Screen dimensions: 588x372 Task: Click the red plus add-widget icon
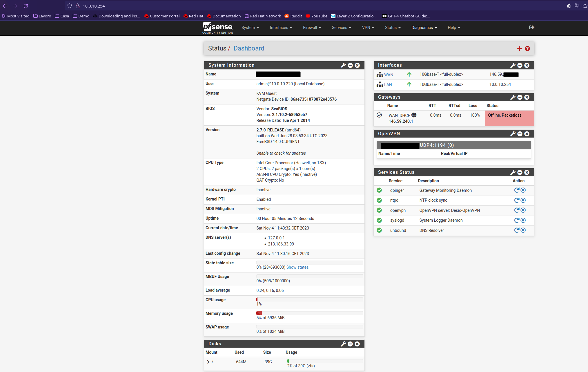(519, 48)
